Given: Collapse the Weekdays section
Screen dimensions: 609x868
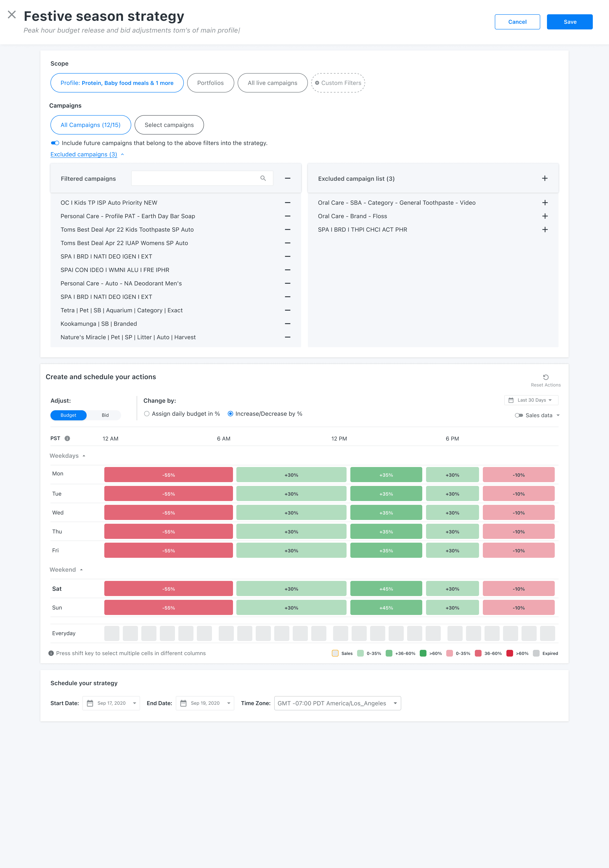Looking at the screenshot, I should 84,456.
